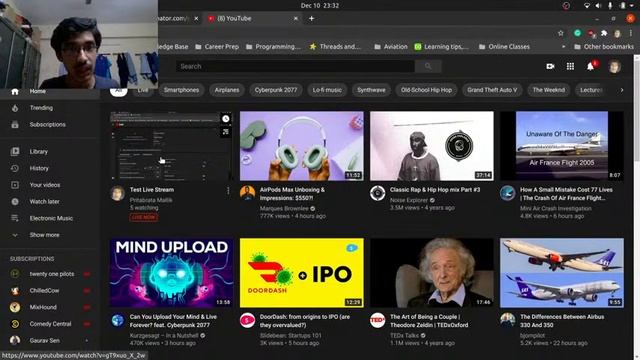
Task: Open MixHound channel subscription
Action: coord(49,307)
